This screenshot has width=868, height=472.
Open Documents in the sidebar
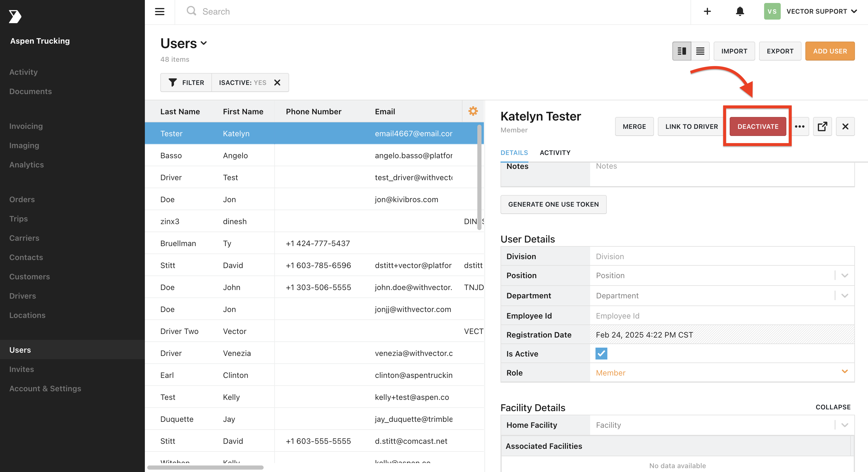pyautogui.click(x=30, y=91)
